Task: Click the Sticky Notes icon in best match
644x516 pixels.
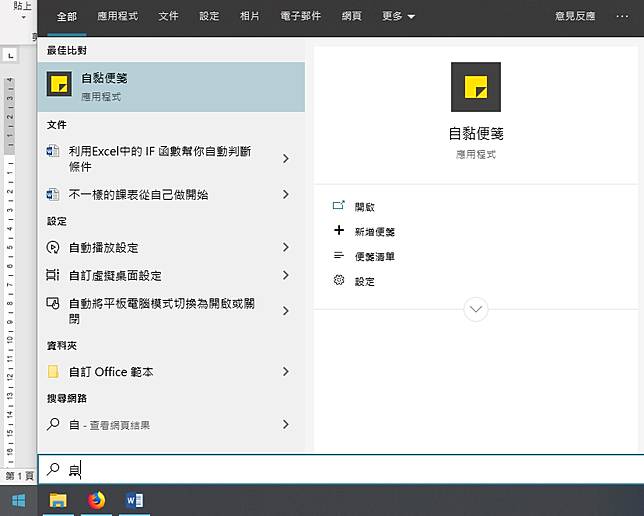Action: pos(59,84)
